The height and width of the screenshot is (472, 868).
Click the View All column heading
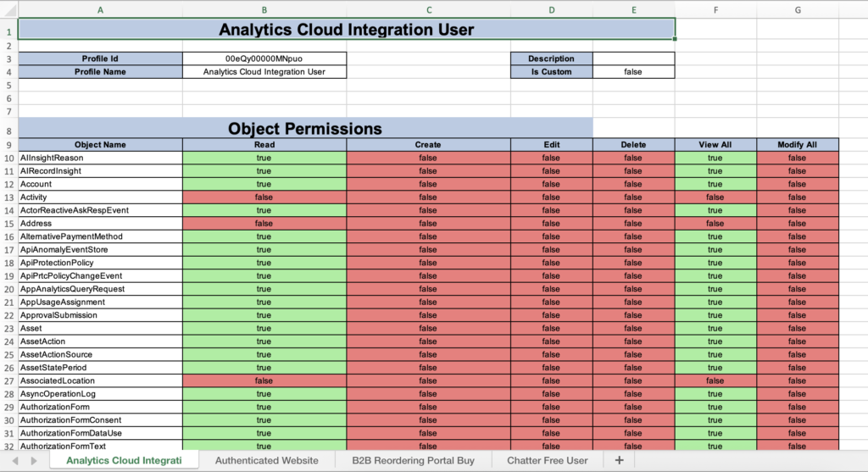point(715,145)
